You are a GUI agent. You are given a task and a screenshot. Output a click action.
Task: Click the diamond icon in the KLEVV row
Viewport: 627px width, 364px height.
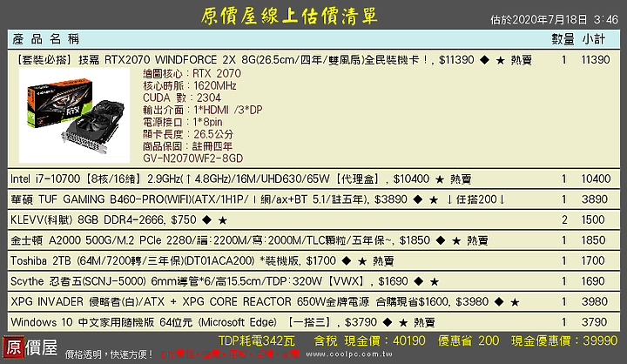click(x=206, y=220)
